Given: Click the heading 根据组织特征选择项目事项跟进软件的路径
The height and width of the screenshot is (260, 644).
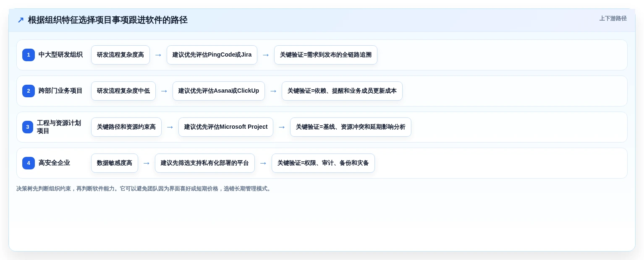Looking at the screenshot, I should 107,20.
